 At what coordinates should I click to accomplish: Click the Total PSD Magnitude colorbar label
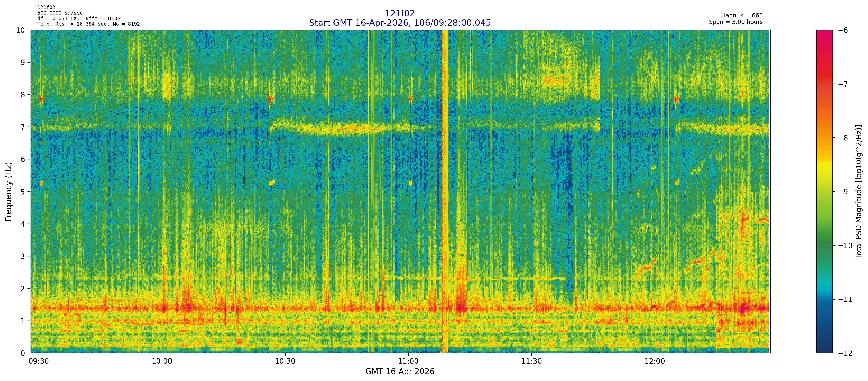point(859,192)
